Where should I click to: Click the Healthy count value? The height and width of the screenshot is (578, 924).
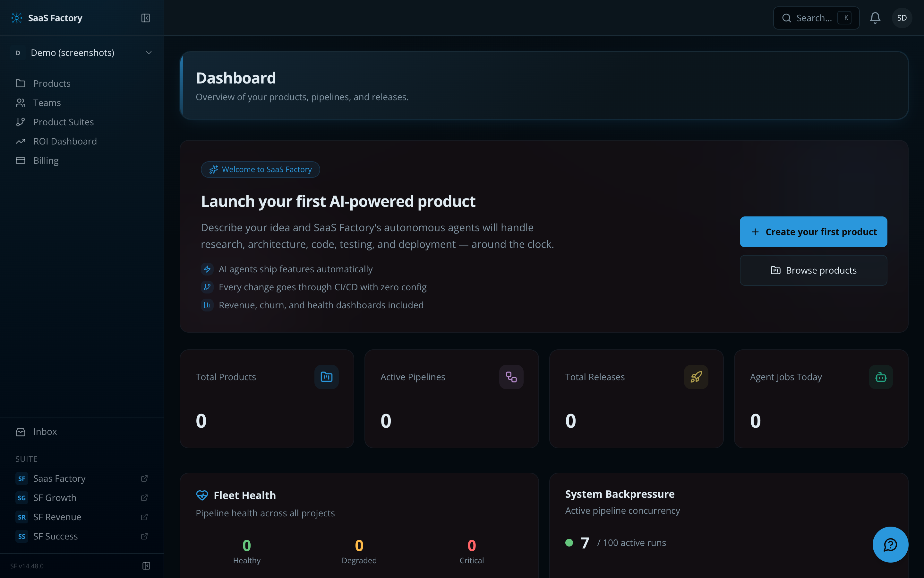pyautogui.click(x=247, y=546)
